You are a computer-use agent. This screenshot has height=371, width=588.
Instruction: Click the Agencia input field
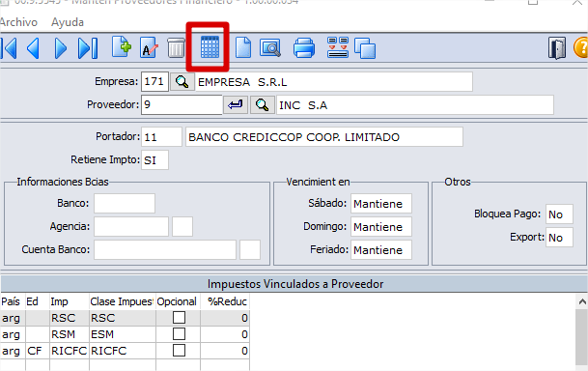pos(131,227)
